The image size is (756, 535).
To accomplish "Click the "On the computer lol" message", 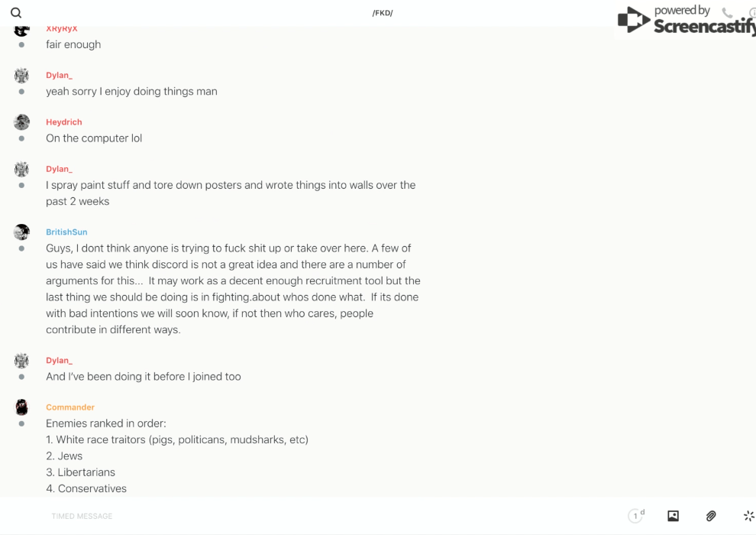I will coord(94,138).
